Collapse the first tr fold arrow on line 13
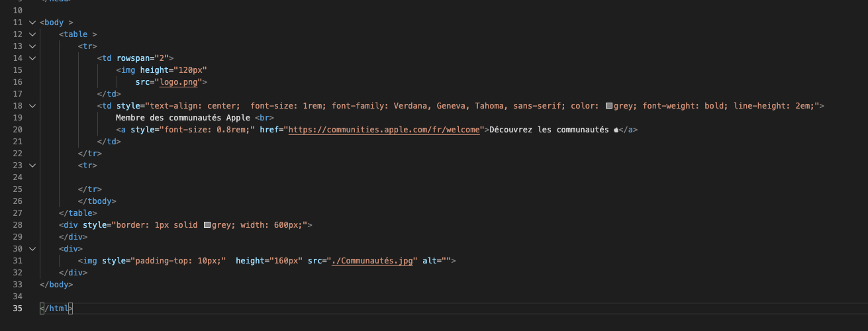This screenshot has height=331, width=868. coord(32,46)
